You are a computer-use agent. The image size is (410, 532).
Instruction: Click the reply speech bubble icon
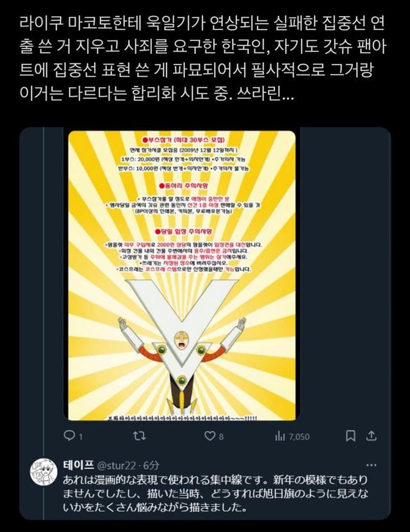point(69,436)
